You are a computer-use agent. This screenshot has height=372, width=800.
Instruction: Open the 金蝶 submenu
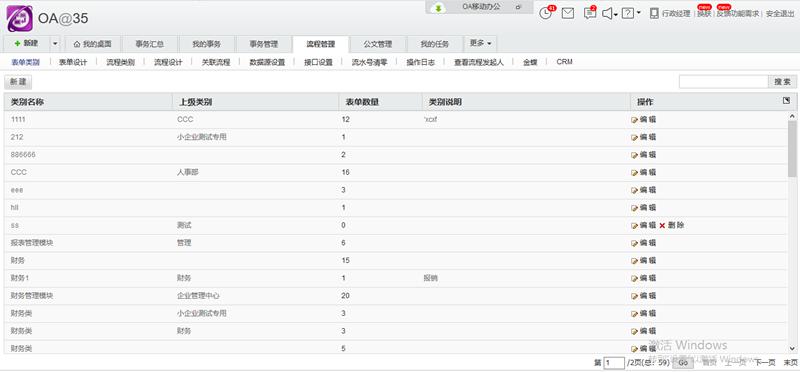tap(530, 62)
